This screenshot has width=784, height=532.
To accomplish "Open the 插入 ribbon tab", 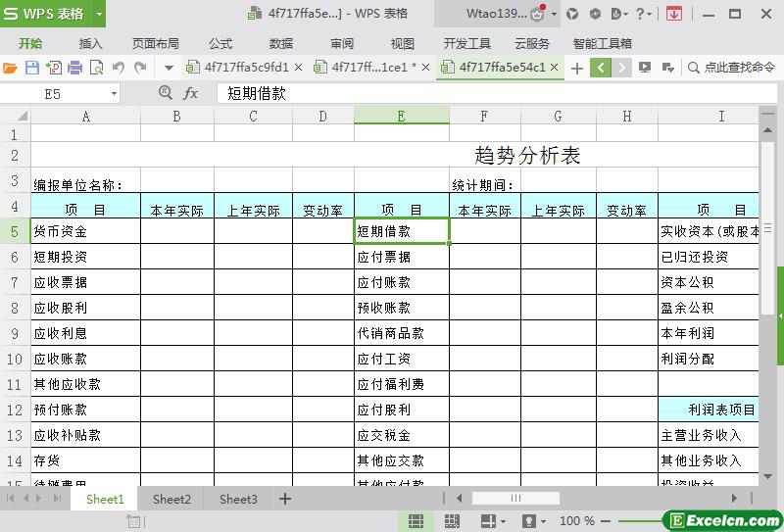I will pyautogui.click(x=90, y=43).
